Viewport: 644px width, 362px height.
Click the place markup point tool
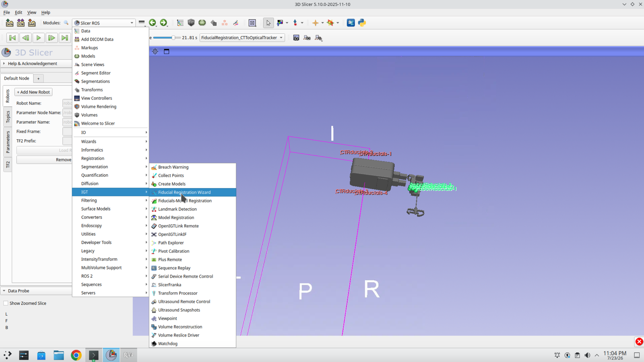click(295, 23)
